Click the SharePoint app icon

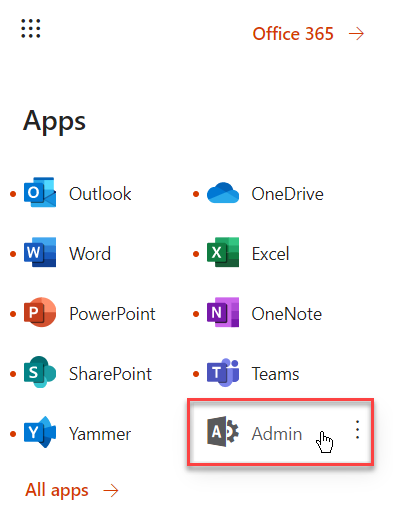point(40,372)
